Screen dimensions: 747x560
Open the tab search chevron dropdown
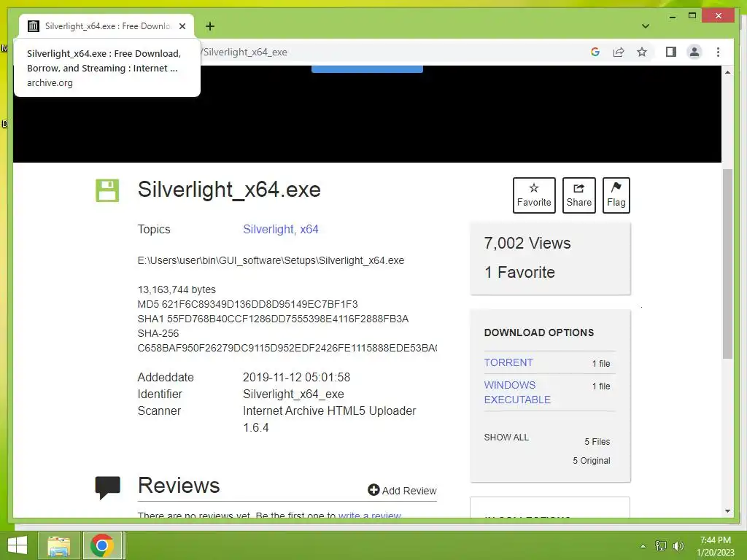point(646,26)
